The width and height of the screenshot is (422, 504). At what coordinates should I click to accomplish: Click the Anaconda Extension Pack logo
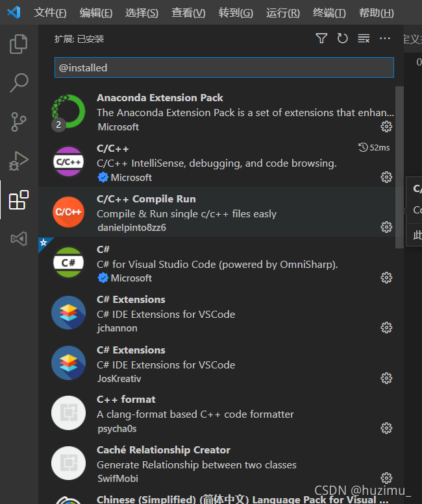click(x=69, y=112)
